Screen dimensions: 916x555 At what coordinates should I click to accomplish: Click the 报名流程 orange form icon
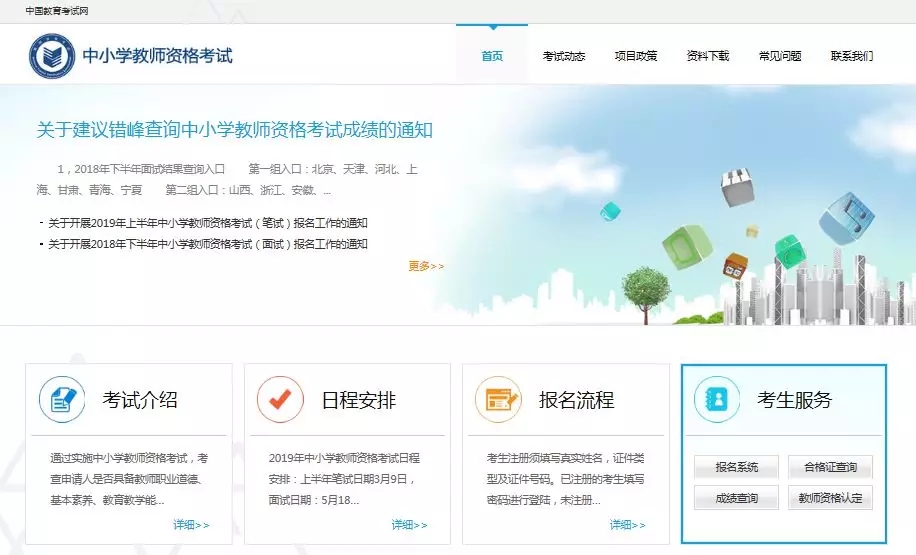(498, 400)
